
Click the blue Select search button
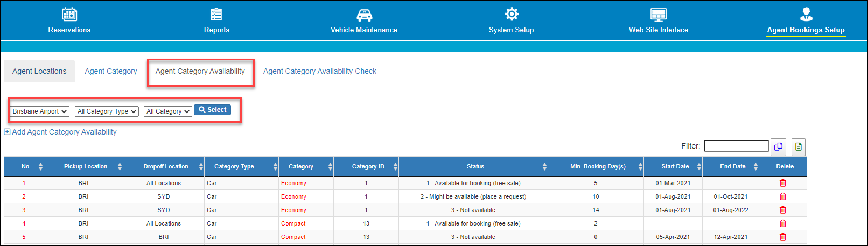(212, 110)
